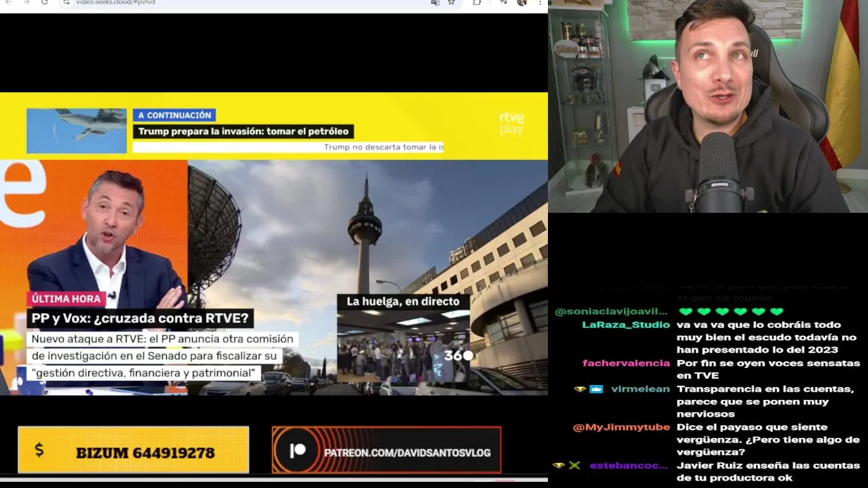868x488 pixels.
Task: Open the translate page icon
Action: (435, 3)
